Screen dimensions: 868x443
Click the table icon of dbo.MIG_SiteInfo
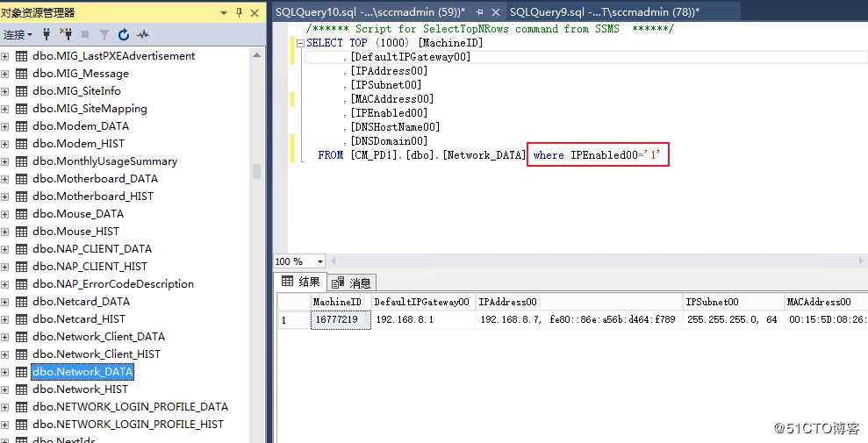click(22, 90)
